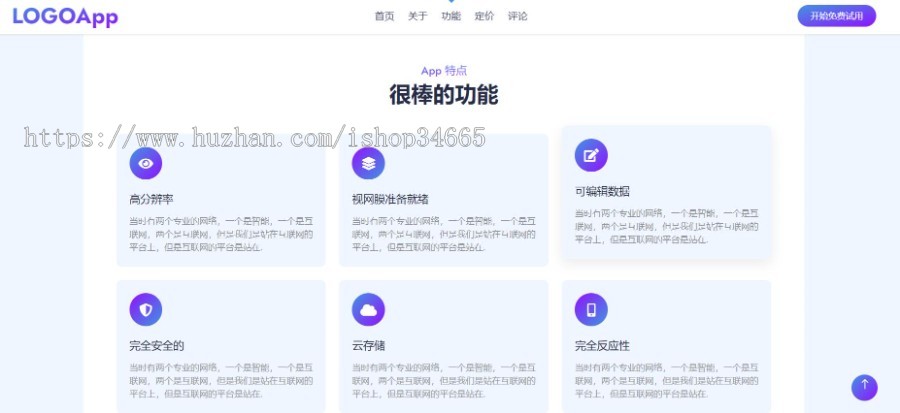
Task: Select the 云存储 card title
Action: (368, 346)
